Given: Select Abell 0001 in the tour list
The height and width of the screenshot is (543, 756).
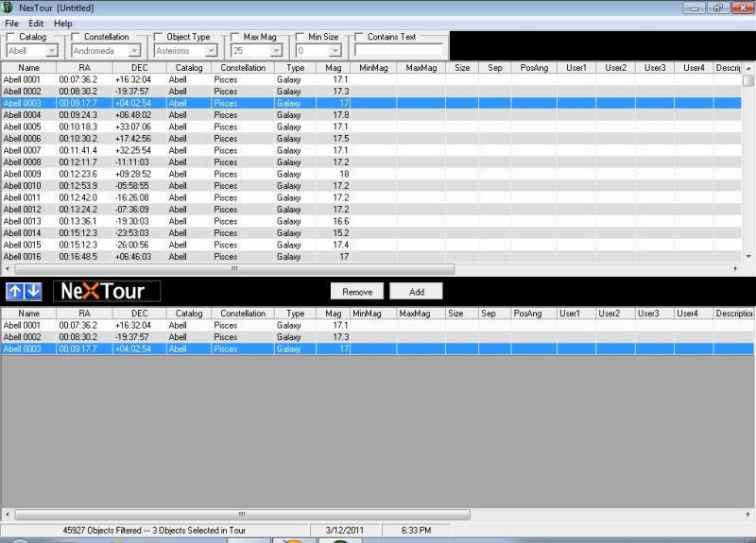Looking at the screenshot, I should pos(377,325).
